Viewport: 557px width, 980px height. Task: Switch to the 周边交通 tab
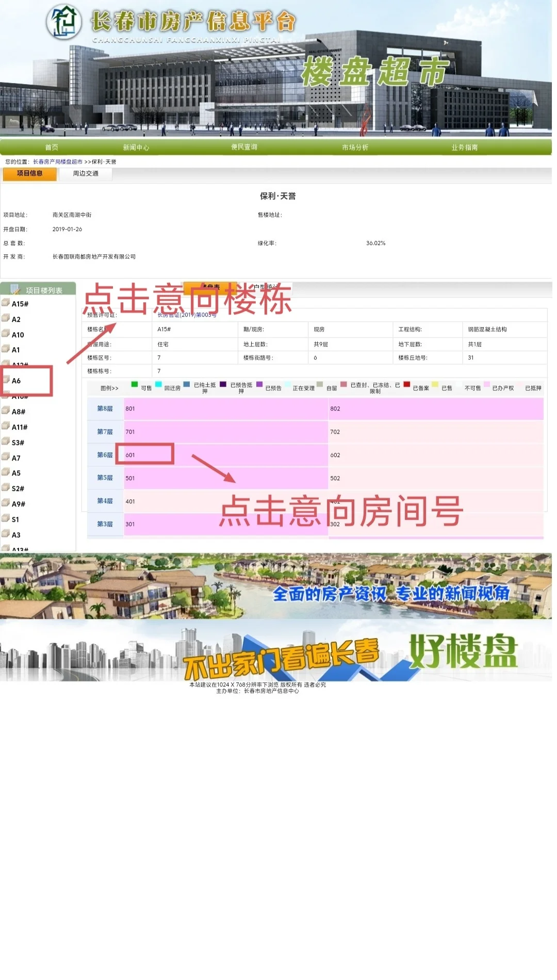point(86,174)
